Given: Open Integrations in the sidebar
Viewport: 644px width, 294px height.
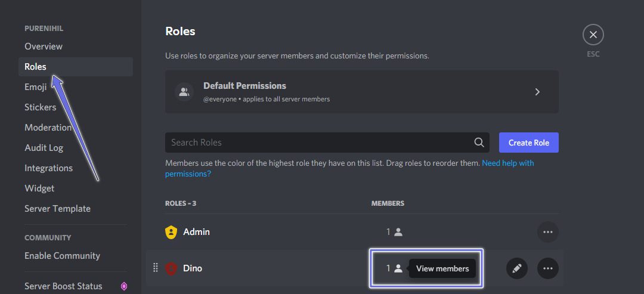Looking at the screenshot, I should tap(48, 168).
